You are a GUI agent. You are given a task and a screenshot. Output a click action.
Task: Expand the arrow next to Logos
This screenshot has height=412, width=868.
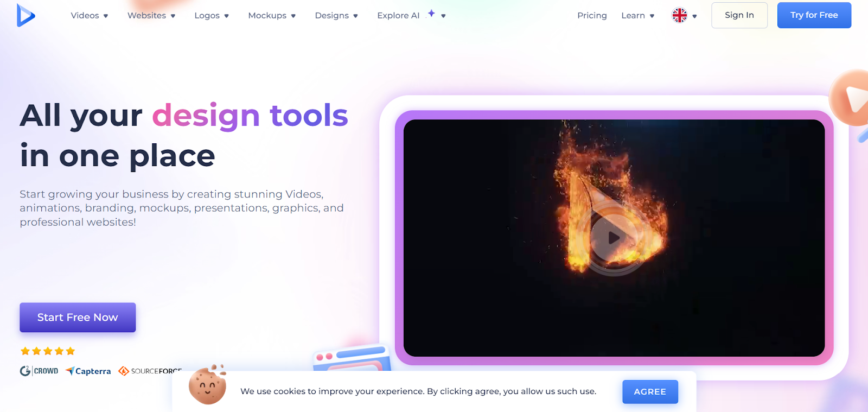point(227,16)
